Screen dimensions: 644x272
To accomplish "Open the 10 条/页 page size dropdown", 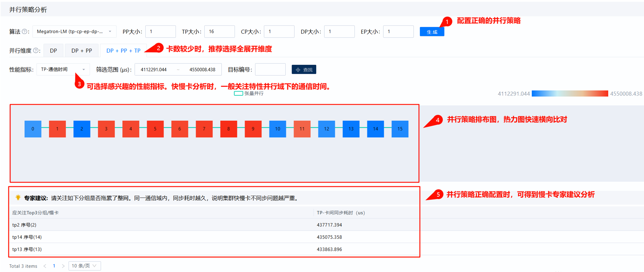I will coord(84,266).
